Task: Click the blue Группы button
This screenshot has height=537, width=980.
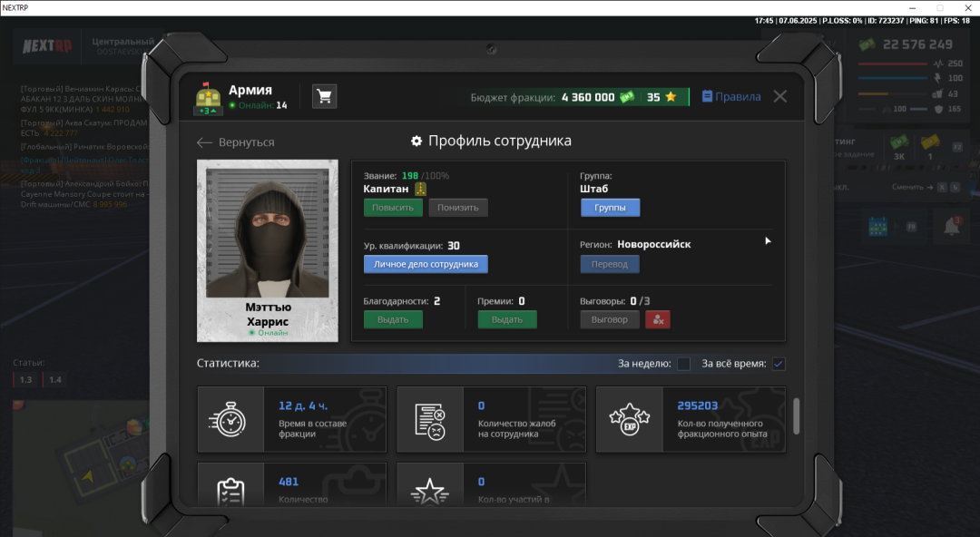Action: coord(610,208)
